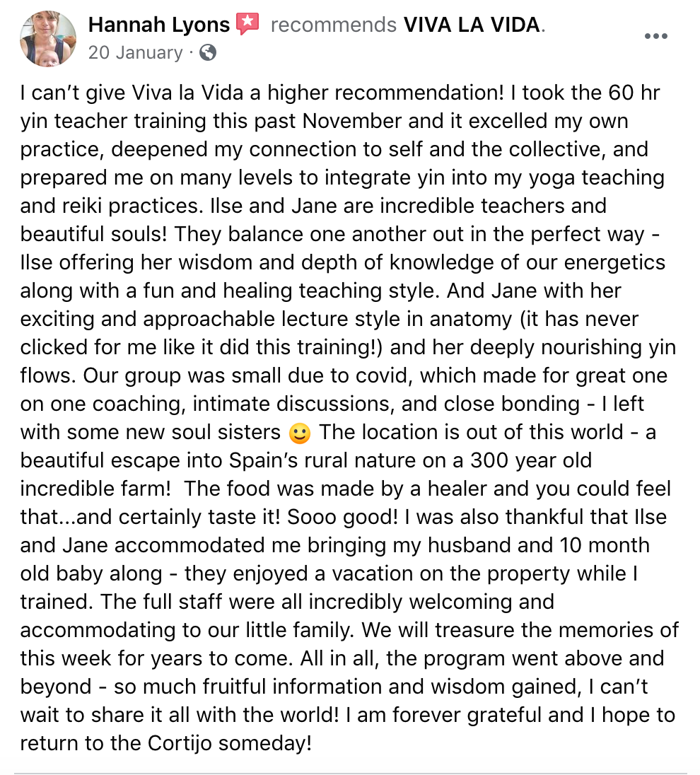Screen dimensions: 700x775
Task: Click the globe public audience icon
Action: click(x=208, y=52)
